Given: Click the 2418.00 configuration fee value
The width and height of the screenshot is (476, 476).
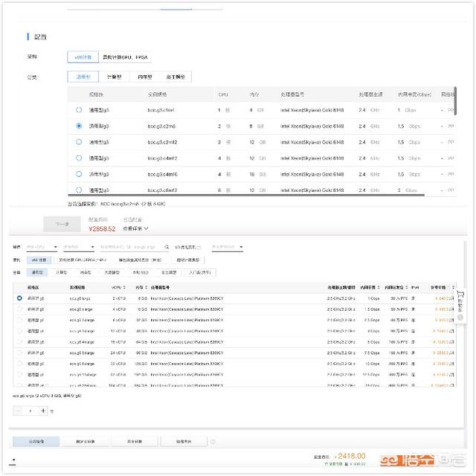Looking at the screenshot, I should click(352, 456).
